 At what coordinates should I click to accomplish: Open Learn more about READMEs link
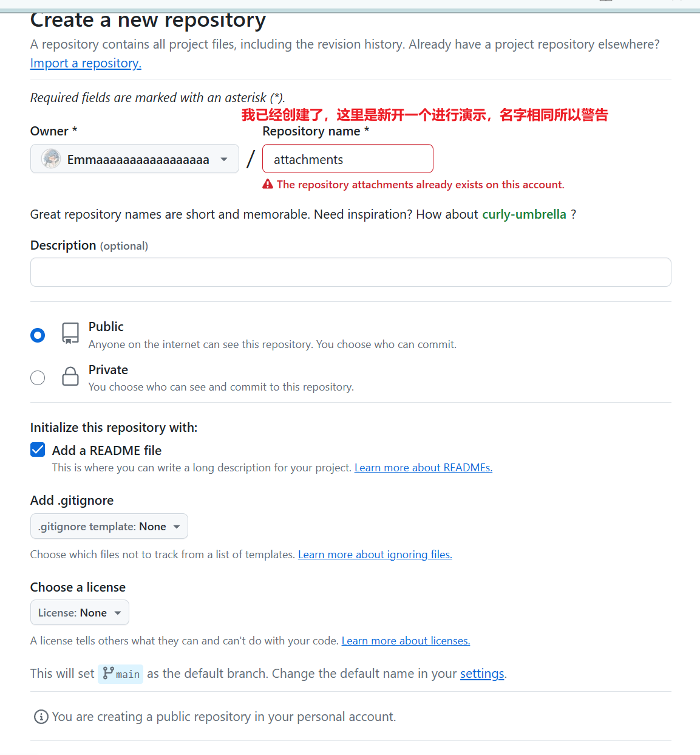pyautogui.click(x=423, y=468)
